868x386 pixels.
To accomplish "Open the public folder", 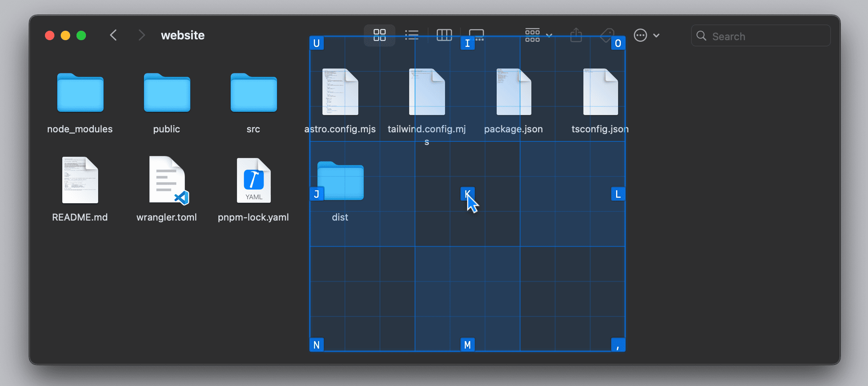I will coord(166,93).
